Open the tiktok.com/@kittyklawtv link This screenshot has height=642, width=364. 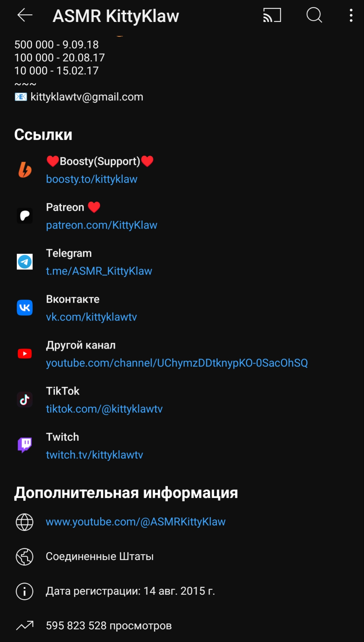[104, 409]
